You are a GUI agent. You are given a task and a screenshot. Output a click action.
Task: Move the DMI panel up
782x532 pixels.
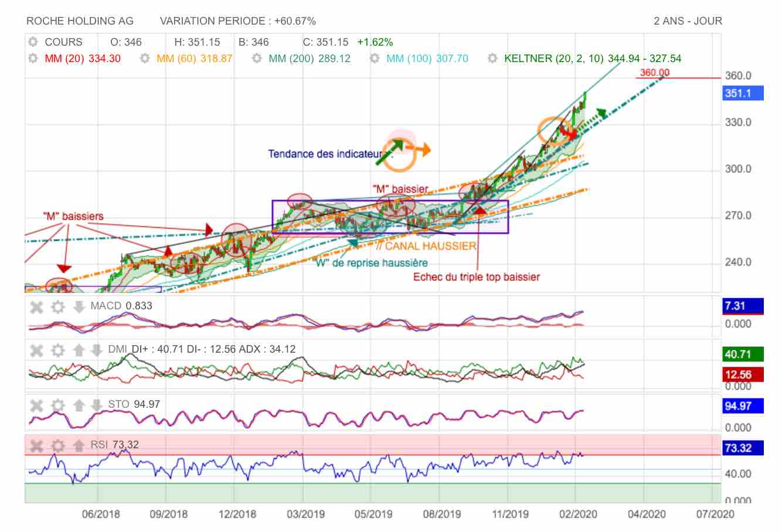pos(79,350)
